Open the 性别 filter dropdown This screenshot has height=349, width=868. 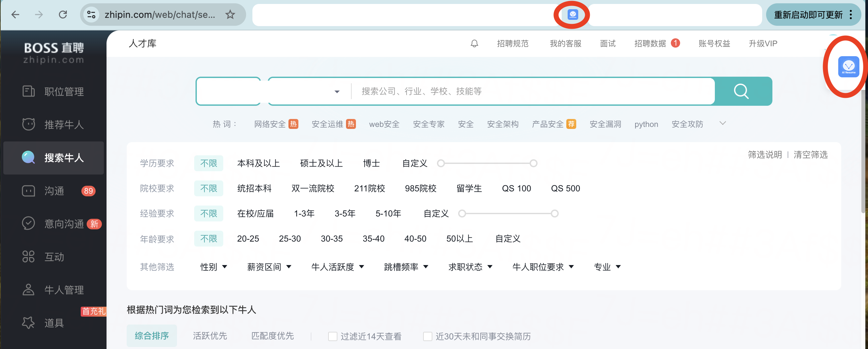coord(213,267)
